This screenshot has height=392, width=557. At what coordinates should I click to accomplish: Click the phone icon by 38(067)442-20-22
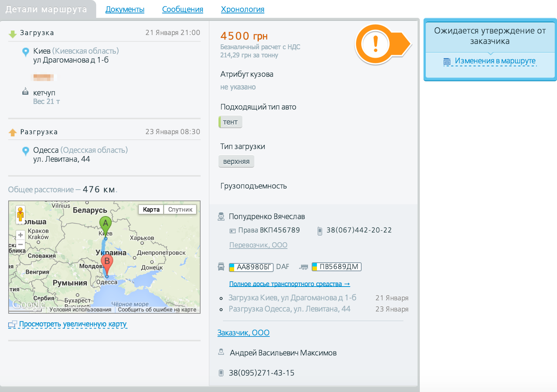click(x=320, y=231)
